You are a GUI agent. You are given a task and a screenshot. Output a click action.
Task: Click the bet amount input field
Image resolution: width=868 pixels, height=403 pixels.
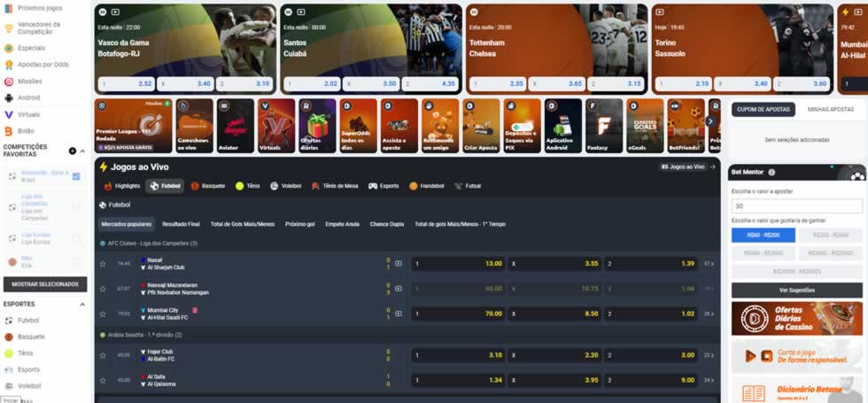pos(796,205)
